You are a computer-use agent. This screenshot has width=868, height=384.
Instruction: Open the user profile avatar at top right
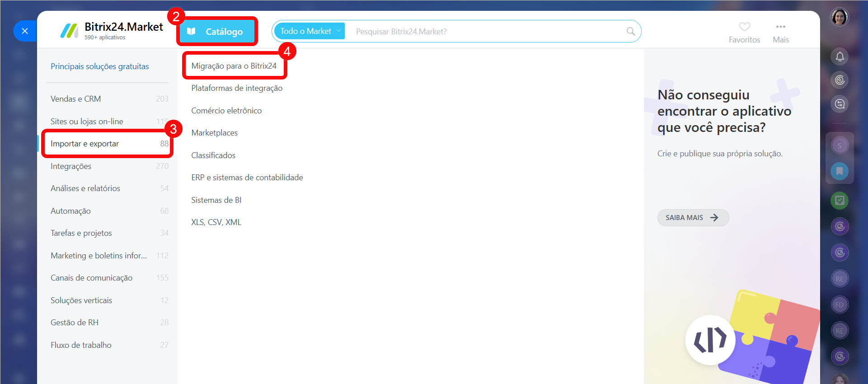coord(840,17)
